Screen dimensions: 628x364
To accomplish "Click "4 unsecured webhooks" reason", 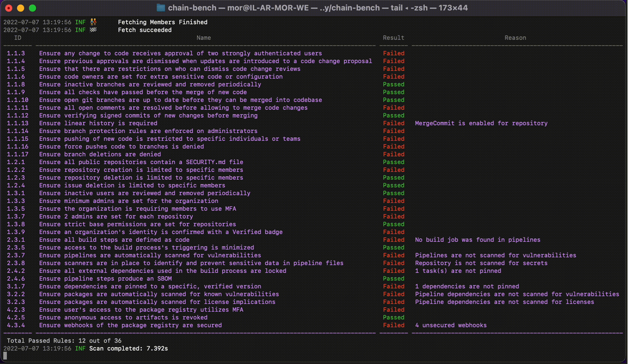I will click(x=451, y=325).
